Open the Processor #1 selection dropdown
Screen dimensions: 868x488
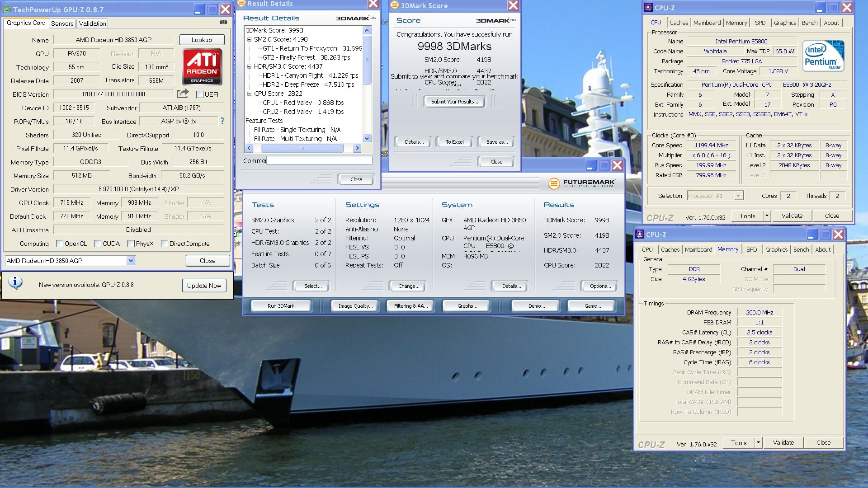(738, 196)
